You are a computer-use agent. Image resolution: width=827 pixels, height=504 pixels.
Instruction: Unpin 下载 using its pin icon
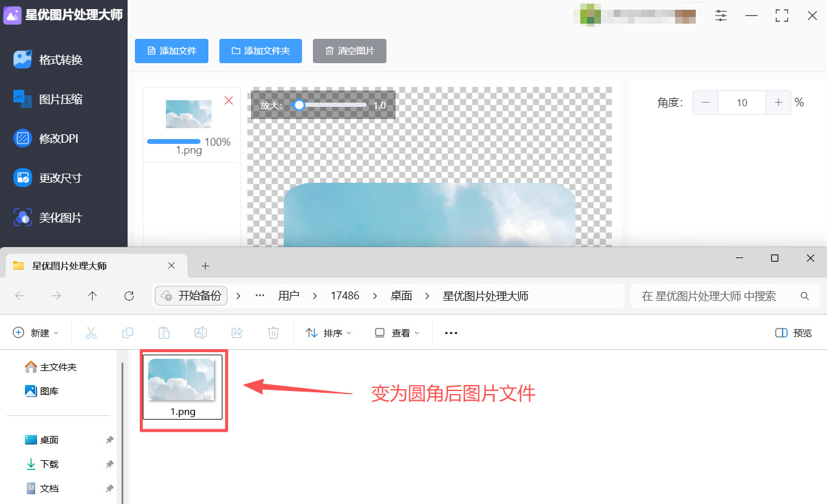(109, 464)
